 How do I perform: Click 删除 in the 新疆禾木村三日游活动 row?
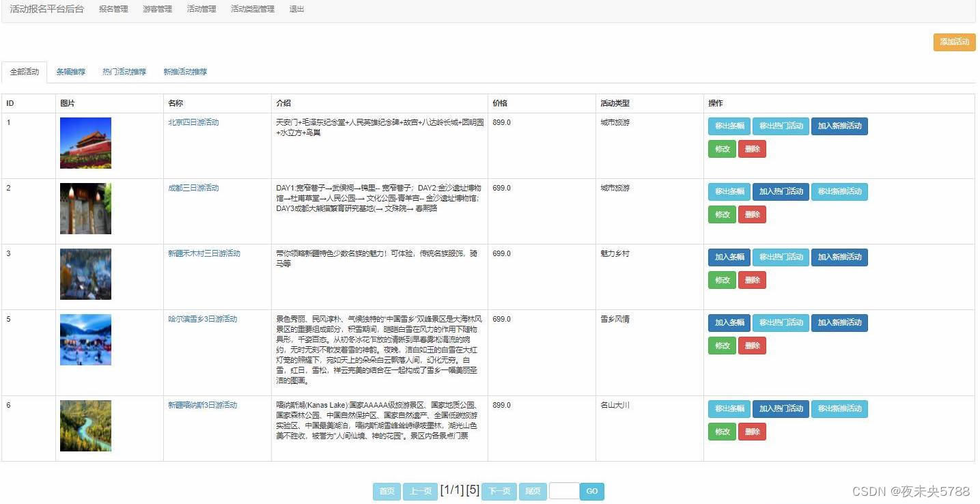point(752,280)
